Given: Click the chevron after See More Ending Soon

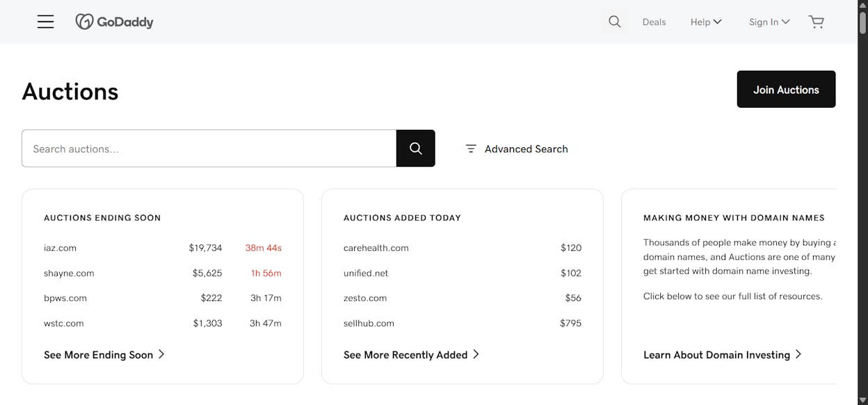Looking at the screenshot, I should [161, 354].
